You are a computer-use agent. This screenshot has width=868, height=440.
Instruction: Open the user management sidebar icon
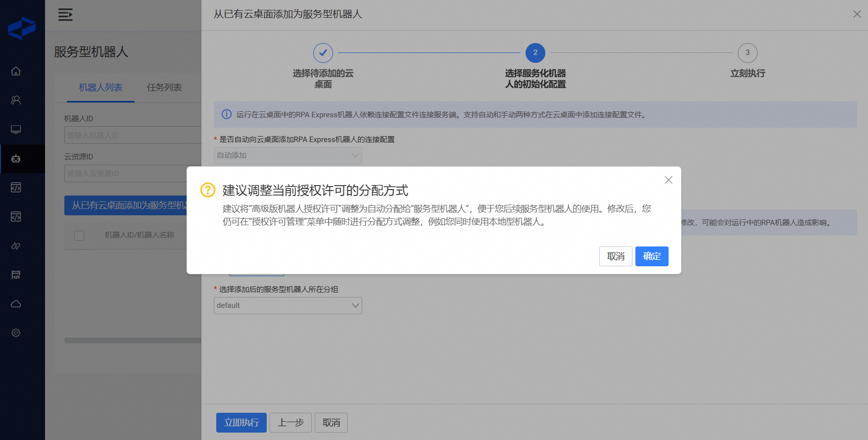tap(16, 100)
